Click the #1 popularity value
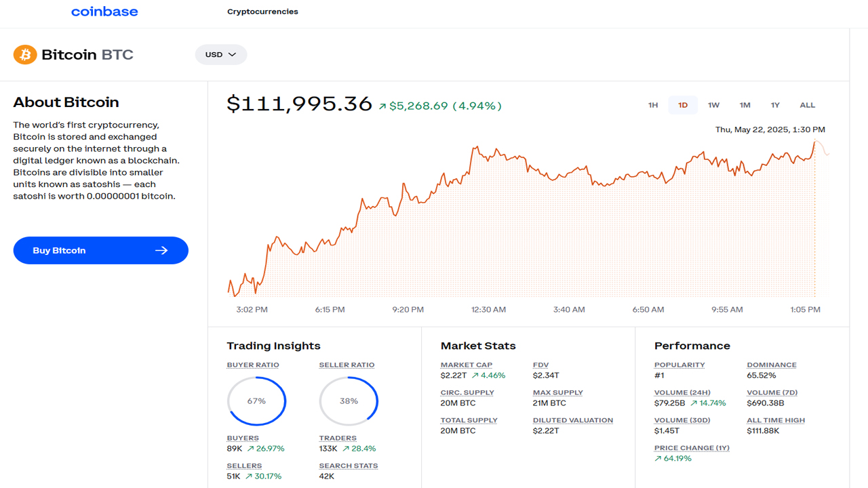This screenshot has height=488, width=868. (x=659, y=375)
